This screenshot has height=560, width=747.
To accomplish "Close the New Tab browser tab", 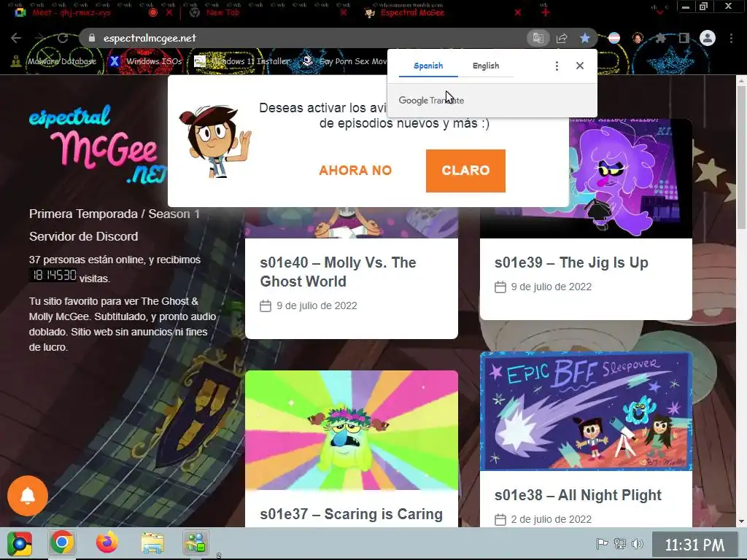I will click(344, 12).
